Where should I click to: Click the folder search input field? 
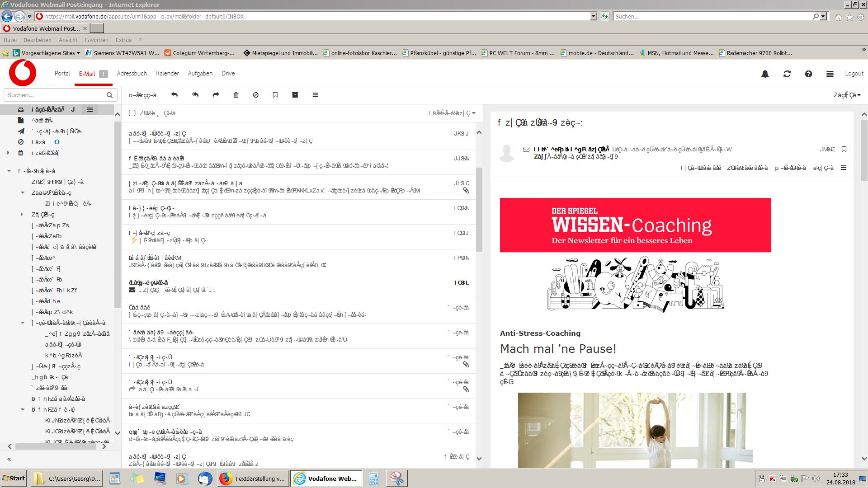(55, 95)
